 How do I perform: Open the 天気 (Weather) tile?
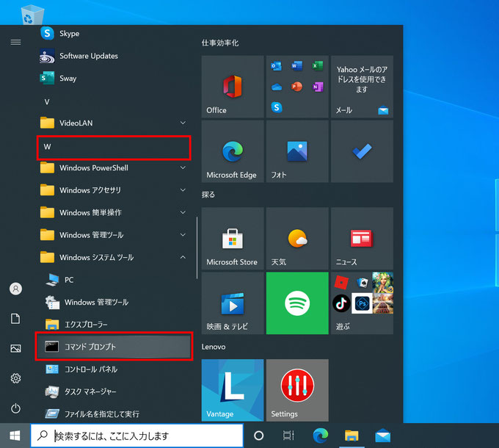tap(297, 239)
